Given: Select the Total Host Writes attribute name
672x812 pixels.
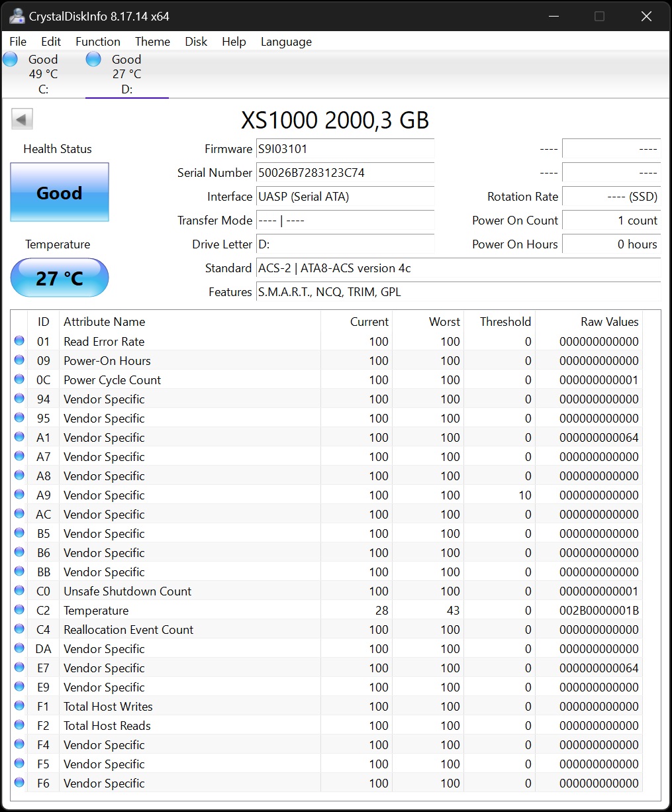Looking at the screenshot, I should tap(108, 707).
